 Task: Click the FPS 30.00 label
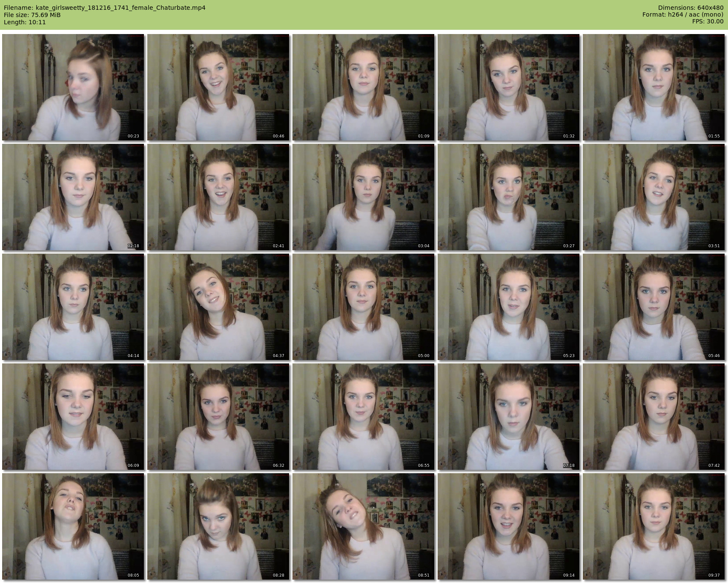coord(708,21)
